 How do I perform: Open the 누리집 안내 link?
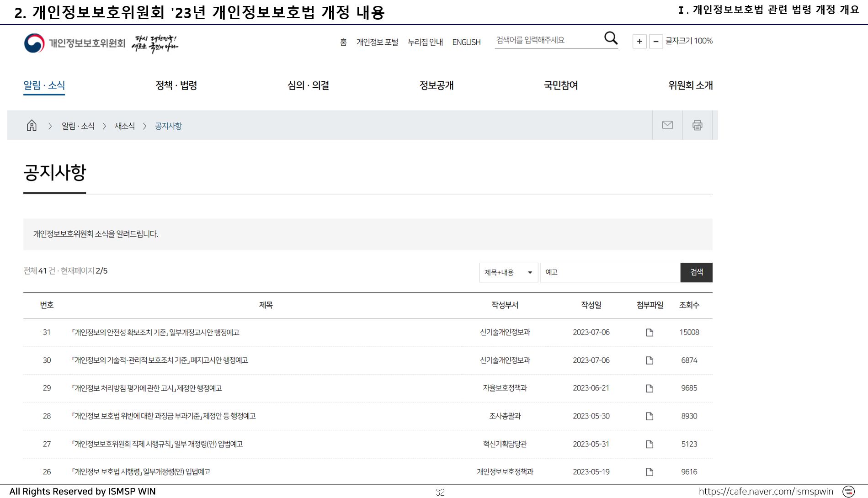pyautogui.click(x=425, y=42)
